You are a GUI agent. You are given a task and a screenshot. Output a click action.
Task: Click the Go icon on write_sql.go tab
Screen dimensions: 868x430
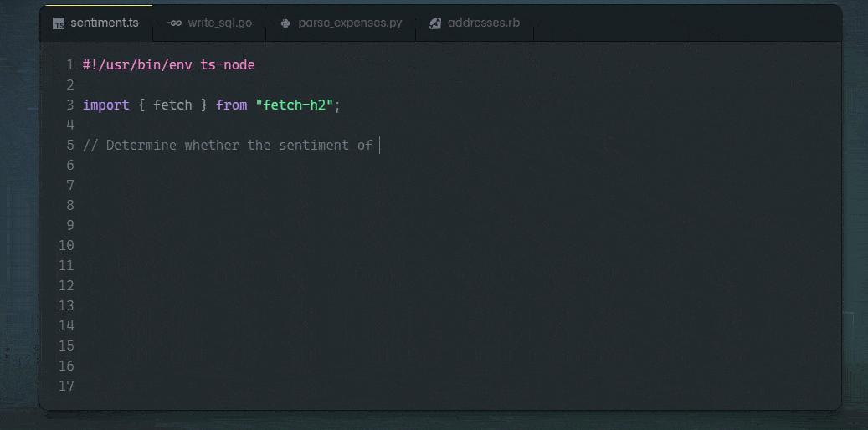(176, 23)
